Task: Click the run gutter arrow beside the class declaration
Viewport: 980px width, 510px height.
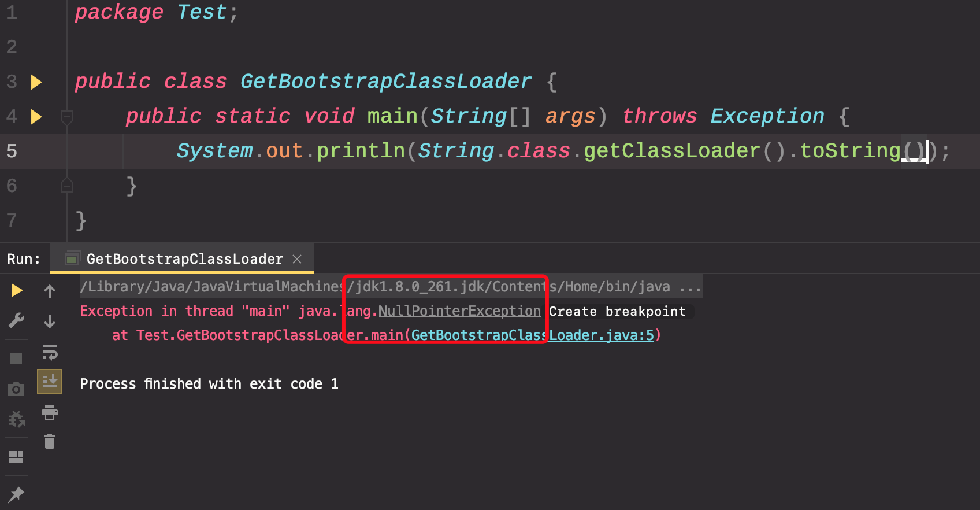Action: pyautogui.click(x=36, y=82)
